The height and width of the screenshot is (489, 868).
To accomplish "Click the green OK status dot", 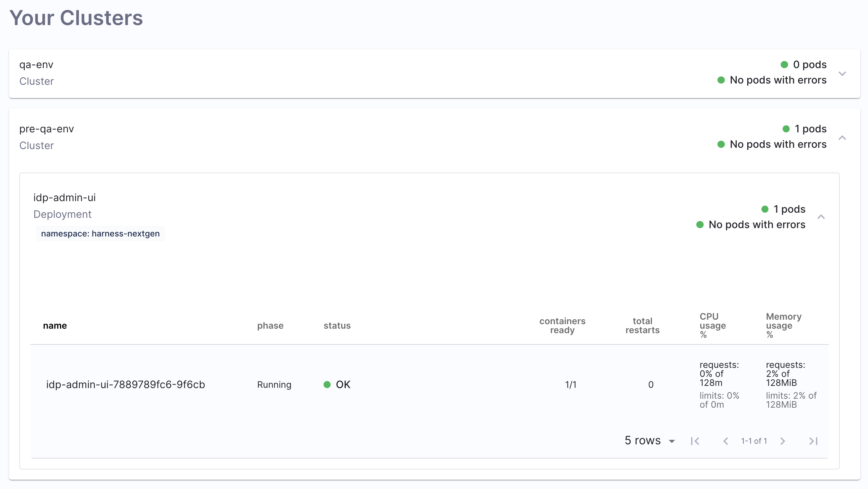I will [326, 385].
